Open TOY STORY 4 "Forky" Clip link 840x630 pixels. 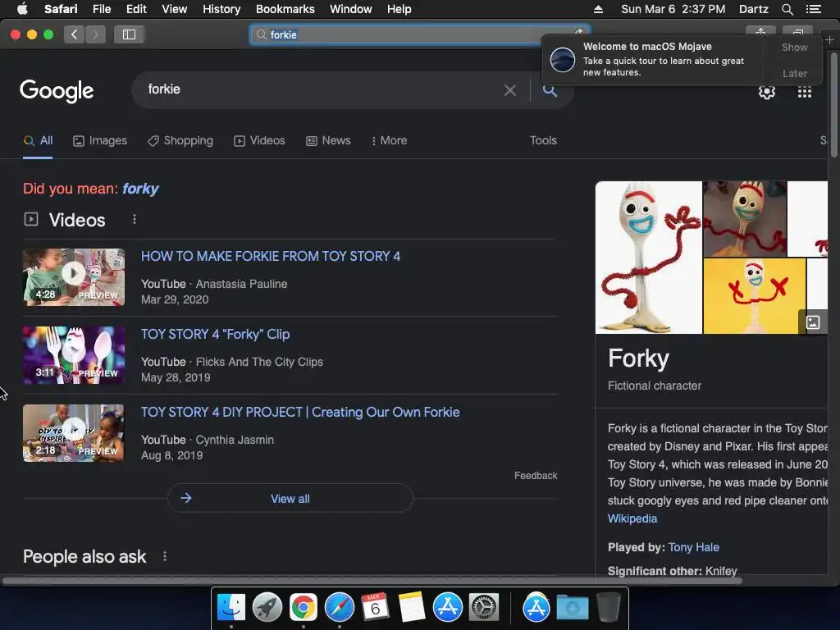point(216,335)
